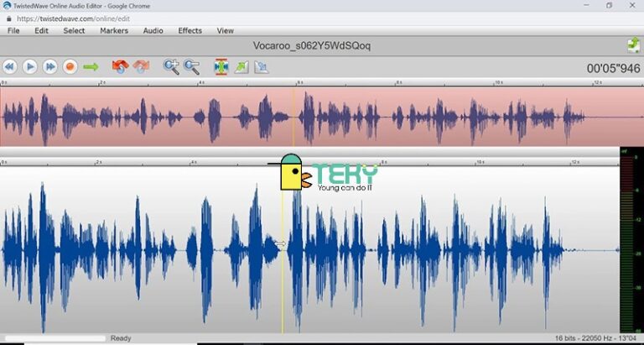Undo the last edit
The height and width of the screenshot is (345, 644).
point(120,66)
